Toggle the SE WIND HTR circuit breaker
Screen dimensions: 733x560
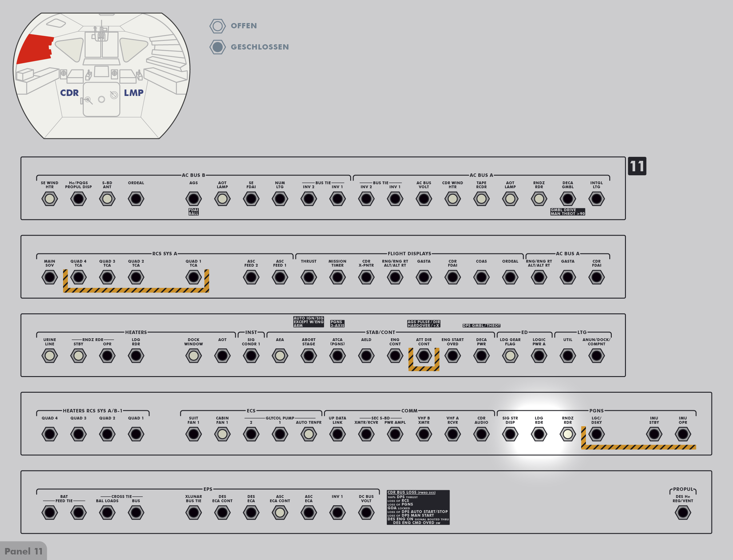[x=50, y=199]
